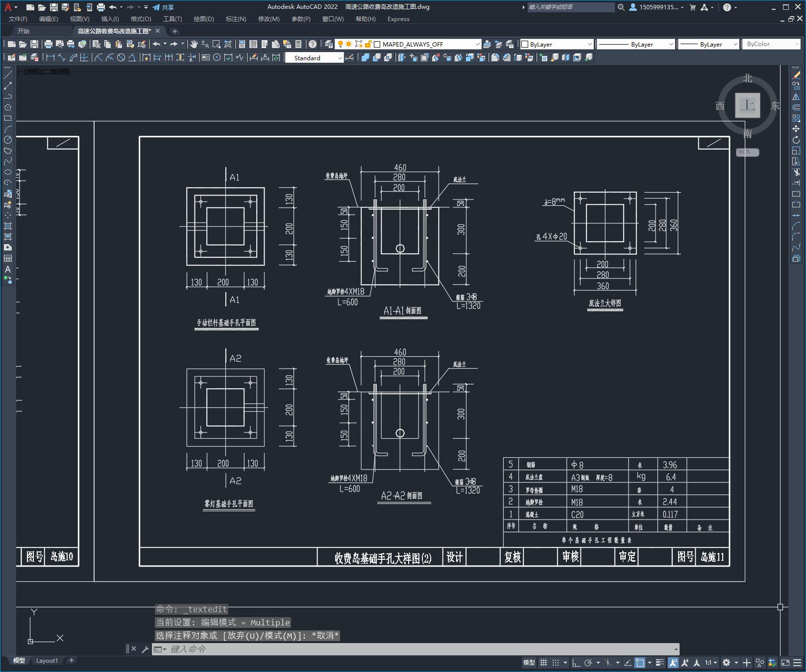This screenshot has width=806, height=672.
Task: Select the Rectangle draw tool
Action: [x=8, y=118]
